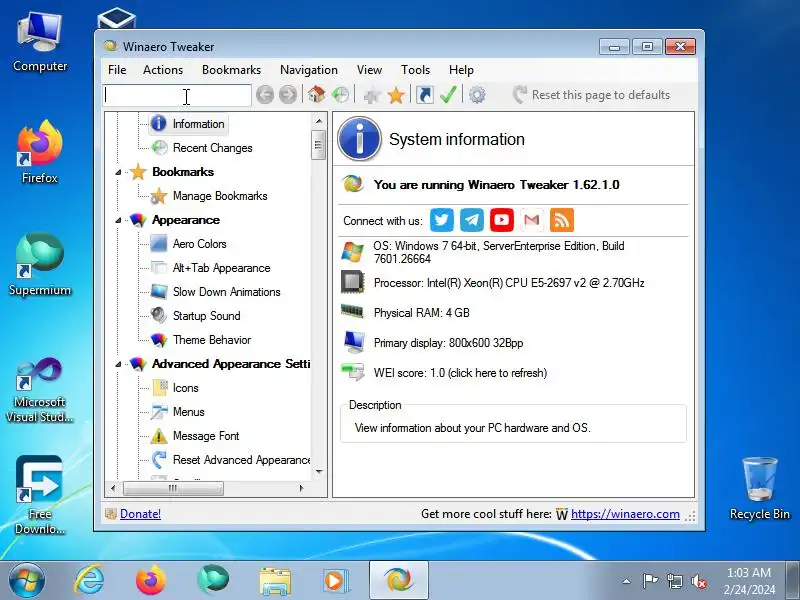The width and height of the screenshot is (800, 600).
Task: Open settings via gear toolbar icon
Action: (477, 95)
